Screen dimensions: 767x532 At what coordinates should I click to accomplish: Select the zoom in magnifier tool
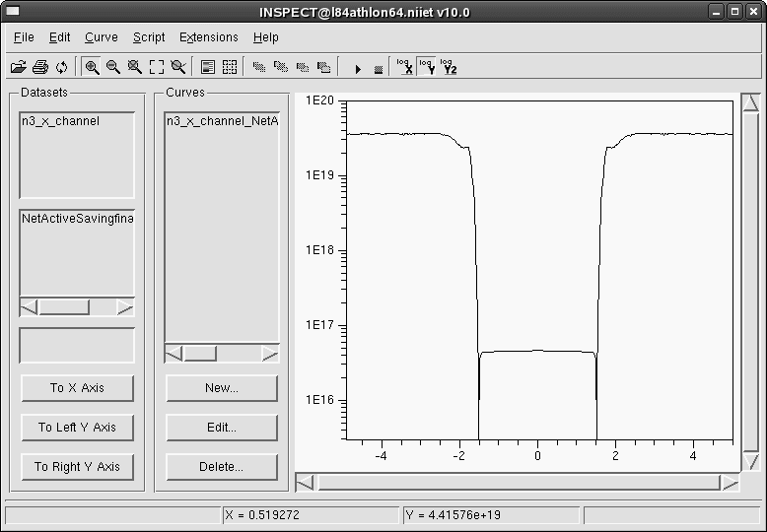92,67
